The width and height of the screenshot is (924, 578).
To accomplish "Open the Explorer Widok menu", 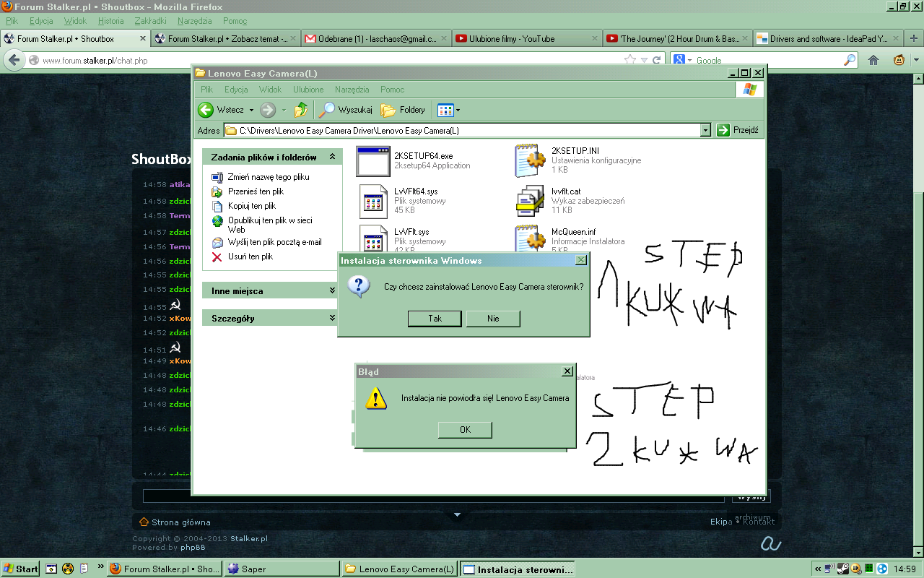I will pos(270,90).
